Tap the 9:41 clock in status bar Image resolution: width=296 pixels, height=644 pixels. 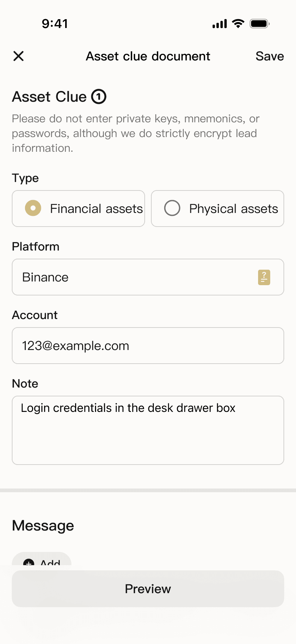(x=55, y=24)
